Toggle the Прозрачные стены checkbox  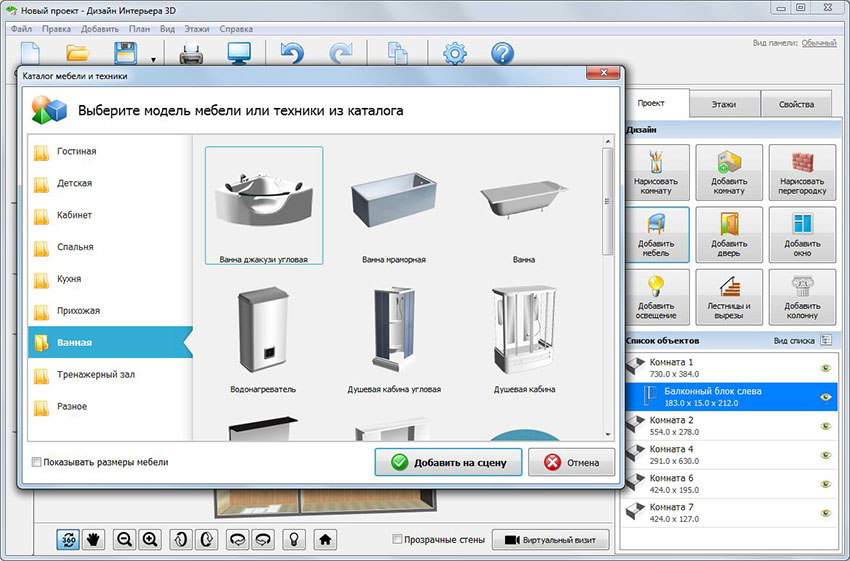tap(397, 539)
